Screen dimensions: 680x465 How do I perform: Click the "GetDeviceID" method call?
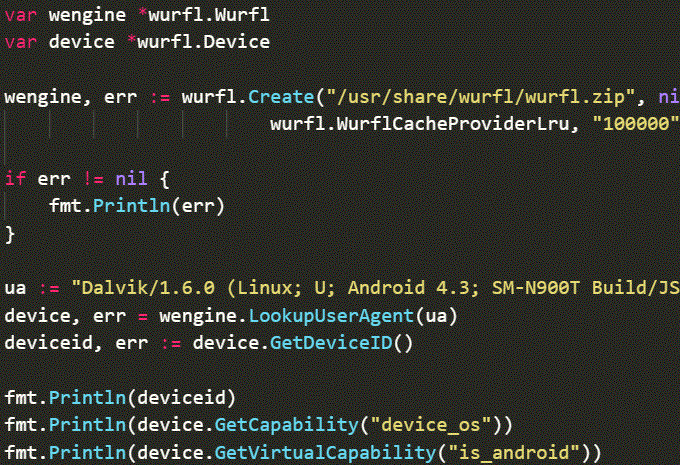click(x=331, y=343)
